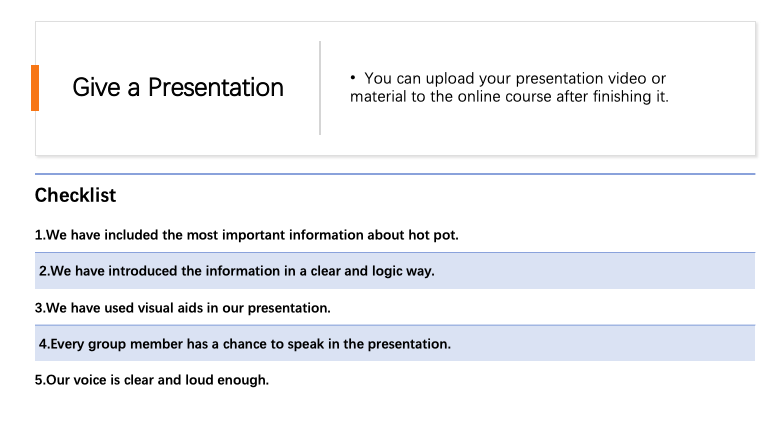
Task: Click the bullet dot before "You can upload"
Action: coord(354,78)
